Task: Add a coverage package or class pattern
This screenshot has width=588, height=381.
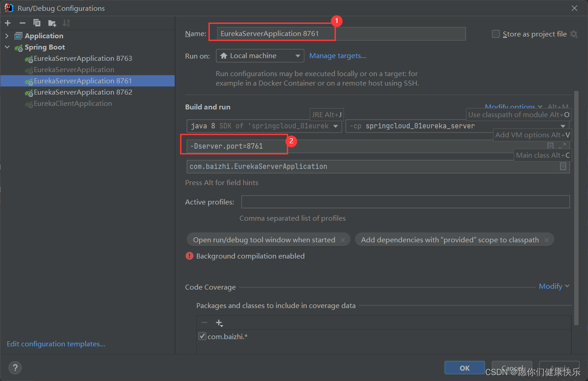Action: point(219,322)
